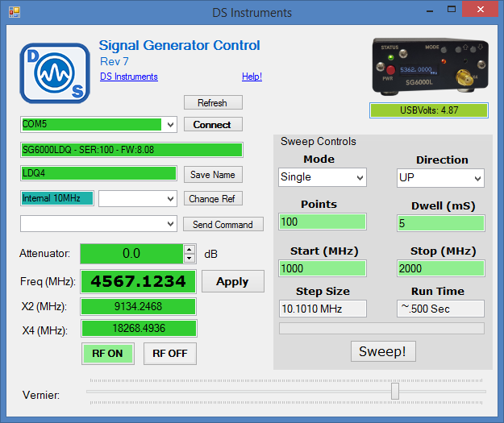This screenshot has height=423, width=504.
Task: Click the title bar application icon
Action: pos(14,12)
